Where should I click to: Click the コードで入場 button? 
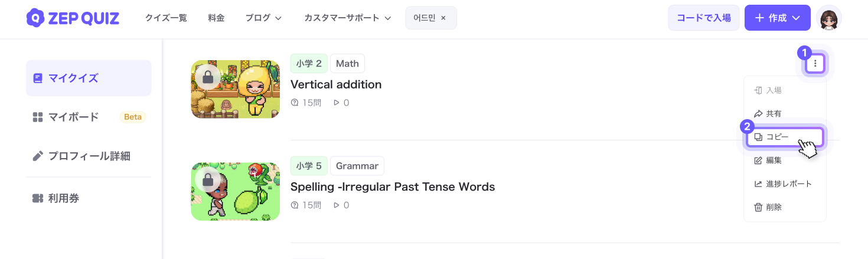tap(703, 18)
